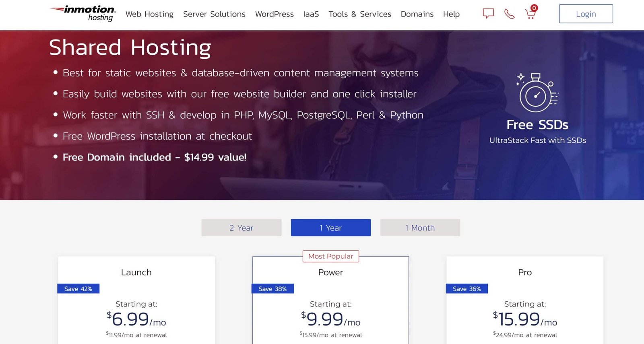Click the Free SSDs heading
The image size is (644, 344).
tap(537, 125)
